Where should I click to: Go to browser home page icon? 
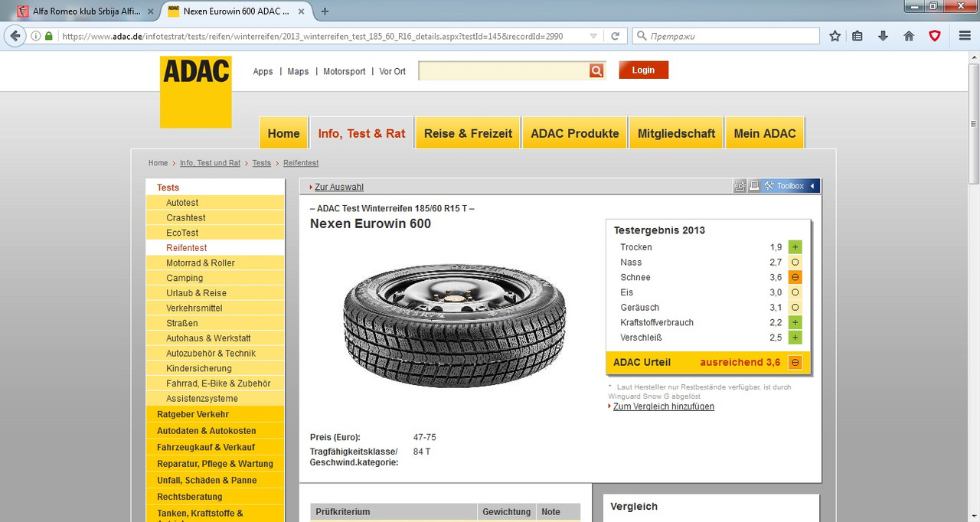(909, 36)
